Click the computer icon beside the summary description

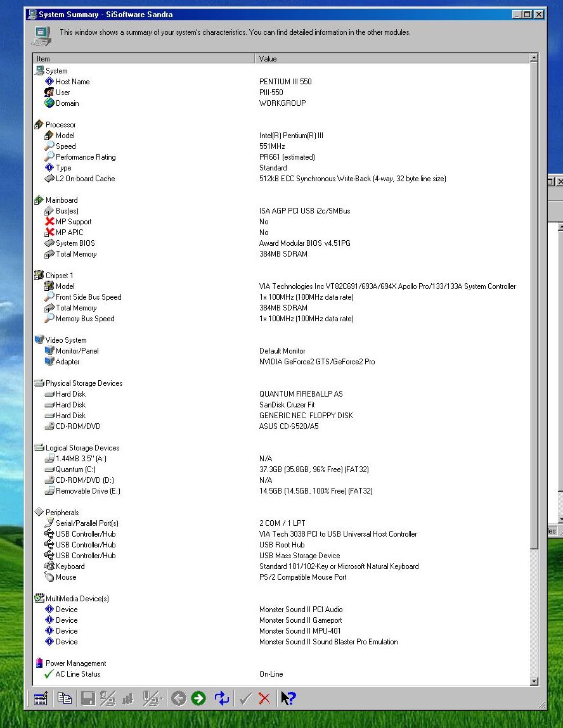point(42,35)
